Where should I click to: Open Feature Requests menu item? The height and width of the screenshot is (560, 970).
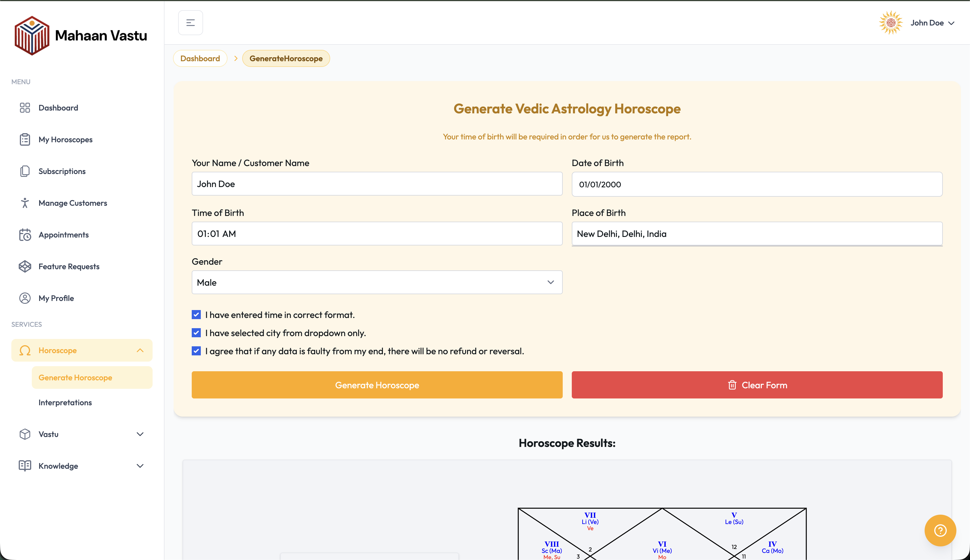click(82, 266)
